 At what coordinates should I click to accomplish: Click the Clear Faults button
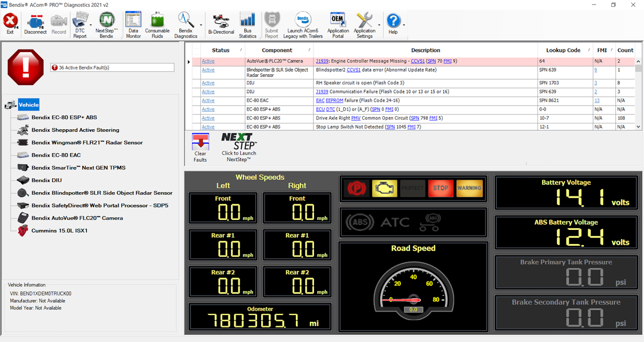point(200,146)
